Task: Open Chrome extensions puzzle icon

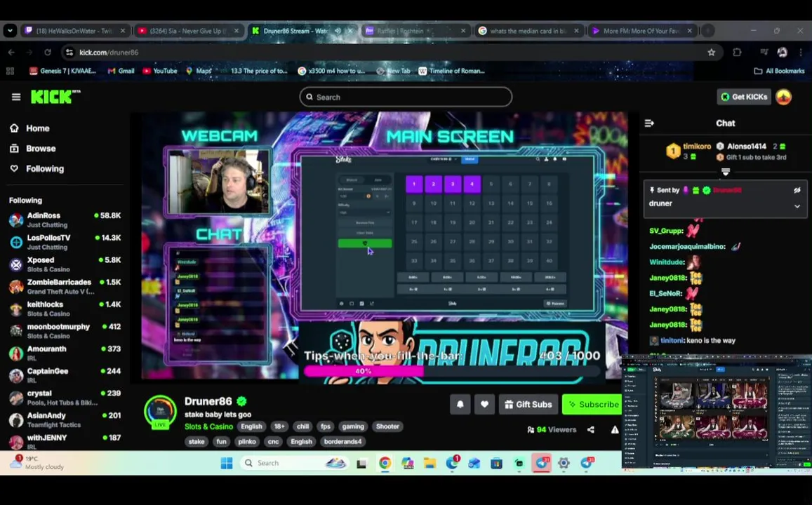Action: coord(737,53)
